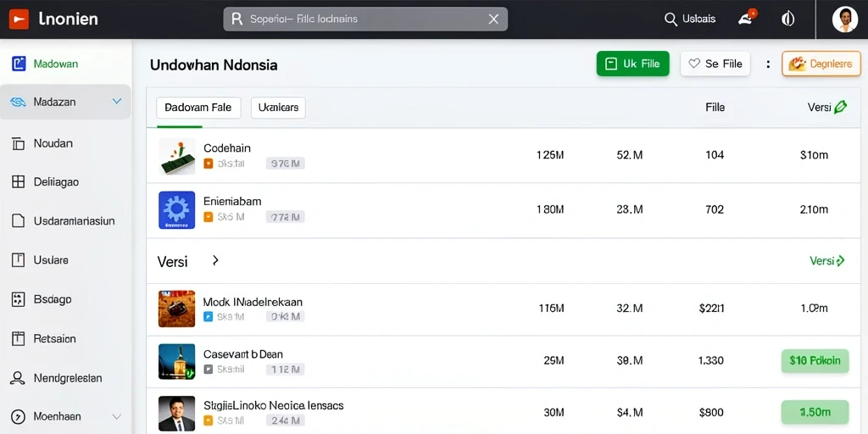Clear the search field with X button
Viewport: 868px width, 434px height.
(494, 19)
